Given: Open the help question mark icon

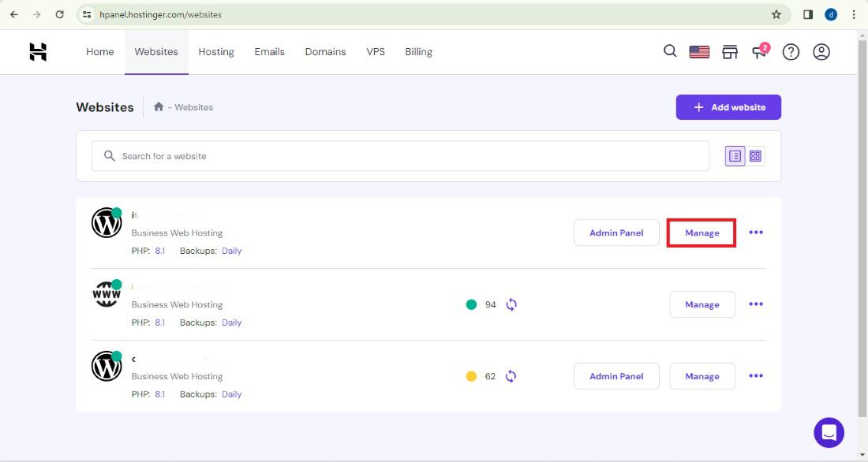Looking at the screenshot, I should click(791, 52).
